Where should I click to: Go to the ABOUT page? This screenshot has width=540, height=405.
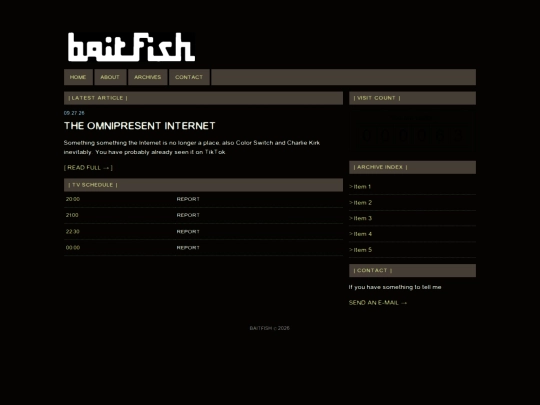point(110,77)
